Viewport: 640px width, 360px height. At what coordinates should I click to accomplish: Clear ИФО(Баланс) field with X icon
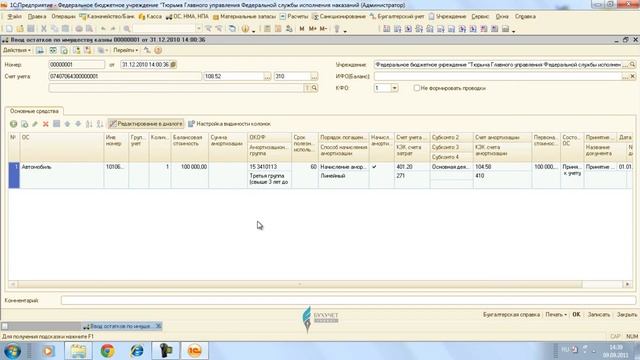pos(632,76)
